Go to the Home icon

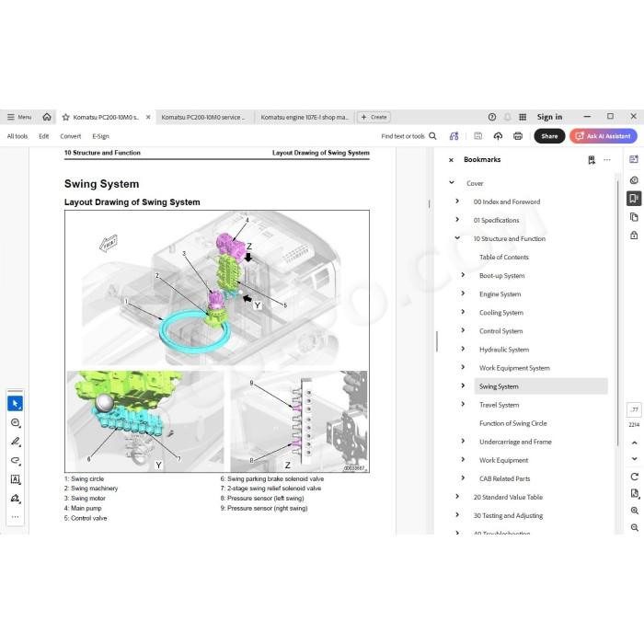click(x=47, y=117)
